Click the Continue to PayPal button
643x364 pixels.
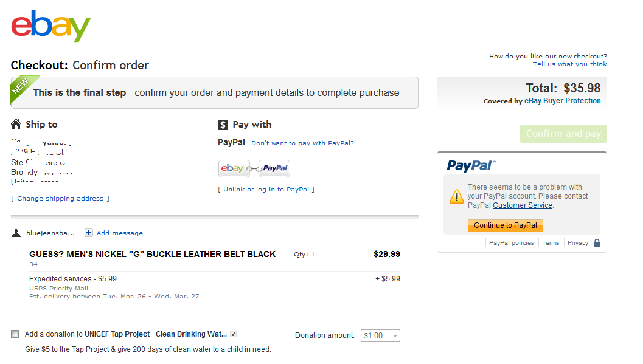click(x=505, y=225)
